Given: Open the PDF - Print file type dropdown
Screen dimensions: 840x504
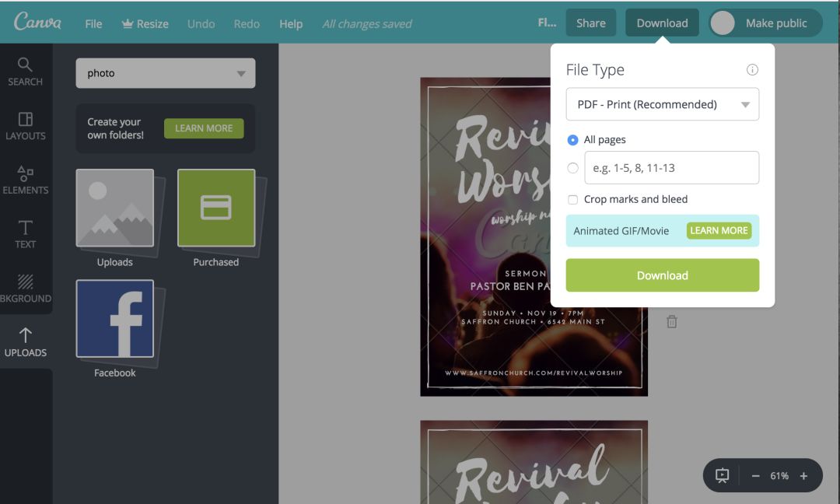Looking at the screenshot, I should click(x=662, y=104).
